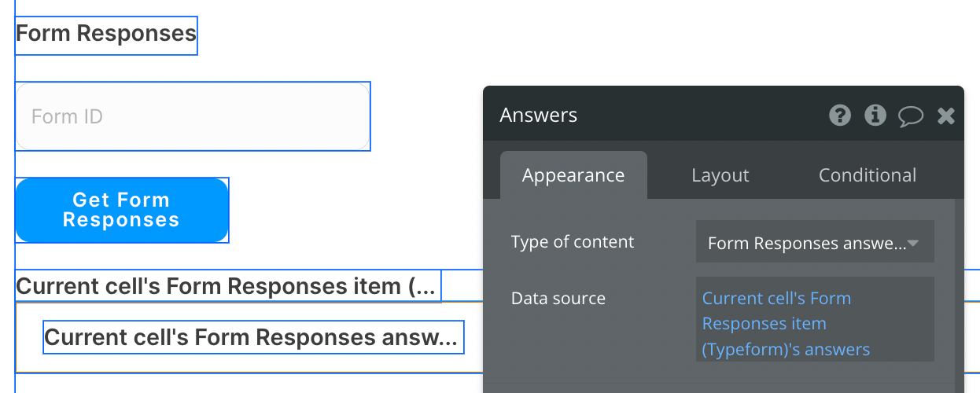Click the Get Form Responses button
This screenshot has width=980, height=393.
pyautogui.click(x=122, y=210)
